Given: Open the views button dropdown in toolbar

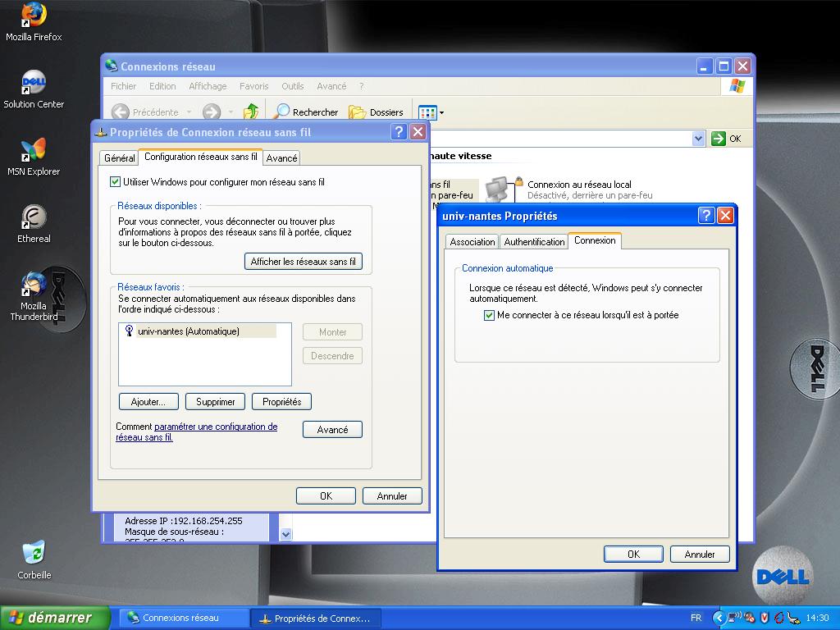Looking at the screenshot, I should click(441, 112).
